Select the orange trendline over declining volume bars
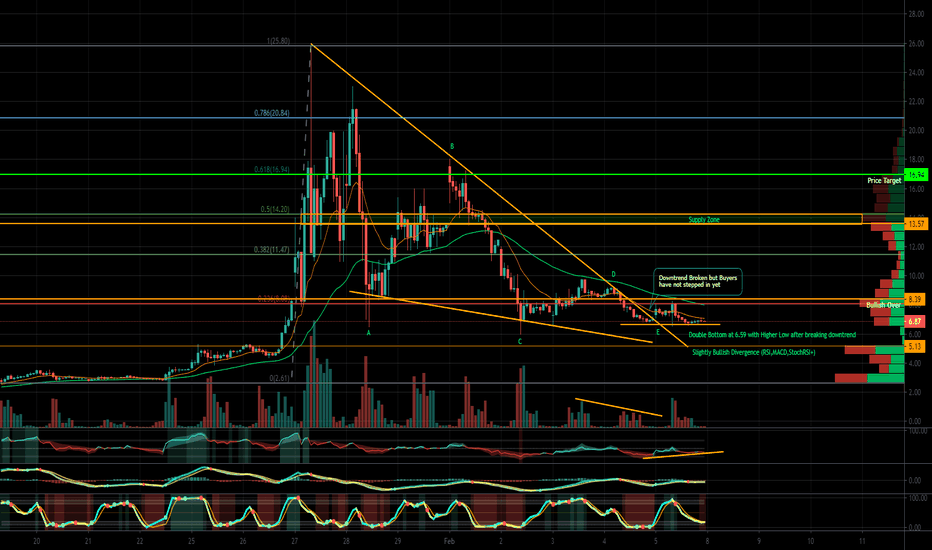 click(619, 407)
